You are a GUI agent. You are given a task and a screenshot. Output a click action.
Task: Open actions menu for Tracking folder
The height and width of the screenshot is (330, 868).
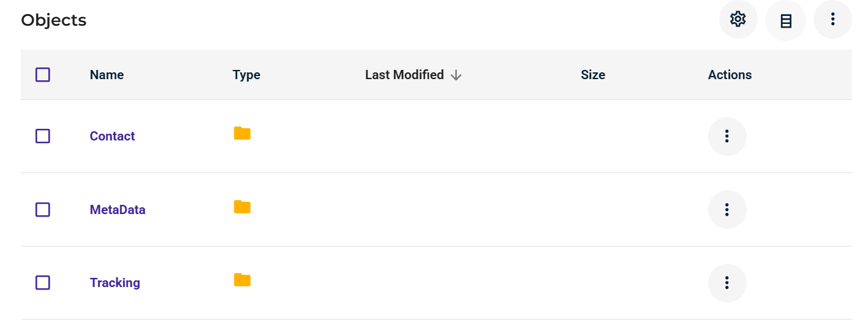pos(726,283)
